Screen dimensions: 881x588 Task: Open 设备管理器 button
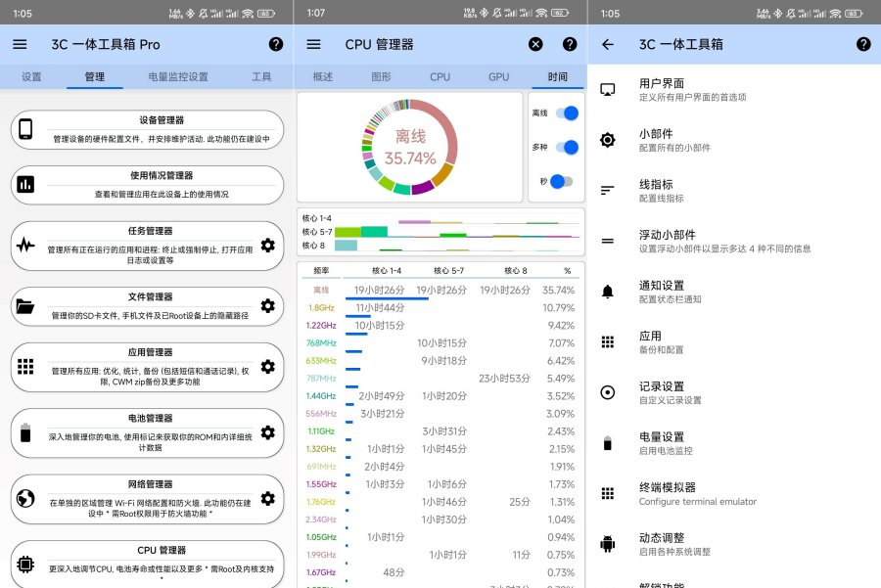click(147, 129)
